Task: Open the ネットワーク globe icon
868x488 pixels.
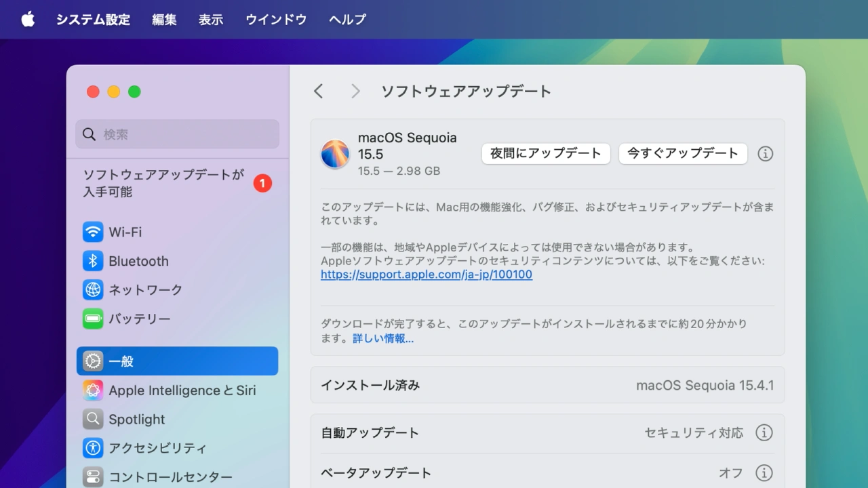Action: 93,290
